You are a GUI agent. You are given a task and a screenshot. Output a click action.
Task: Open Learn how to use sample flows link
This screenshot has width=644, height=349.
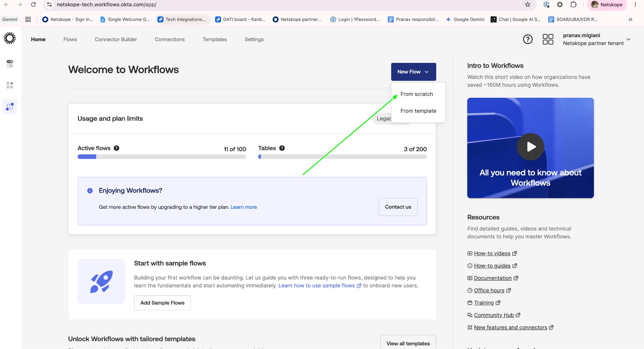pos(320,285)
